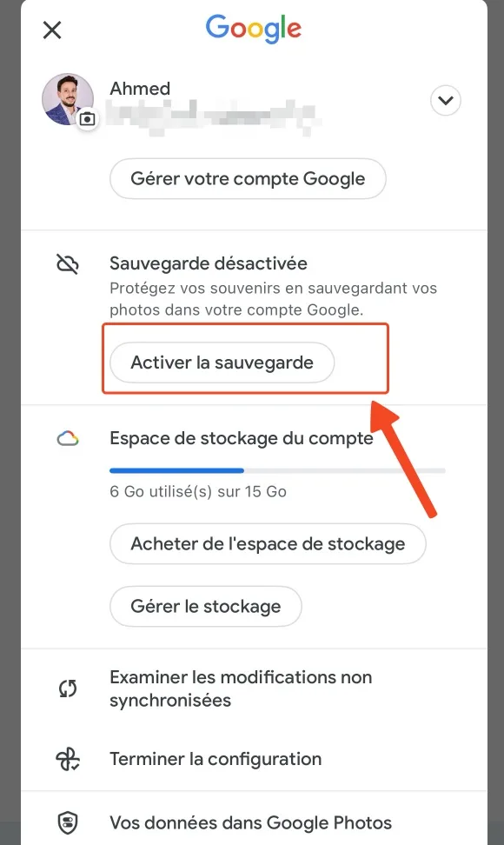Select the storage cloud icon
The image size is (504, 845).
click(x=69, y=438)
